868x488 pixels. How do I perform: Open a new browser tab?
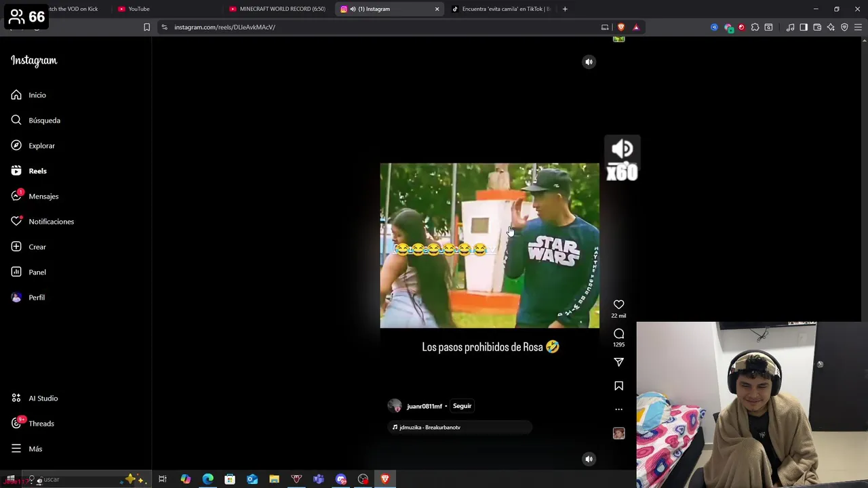(565, 9)
